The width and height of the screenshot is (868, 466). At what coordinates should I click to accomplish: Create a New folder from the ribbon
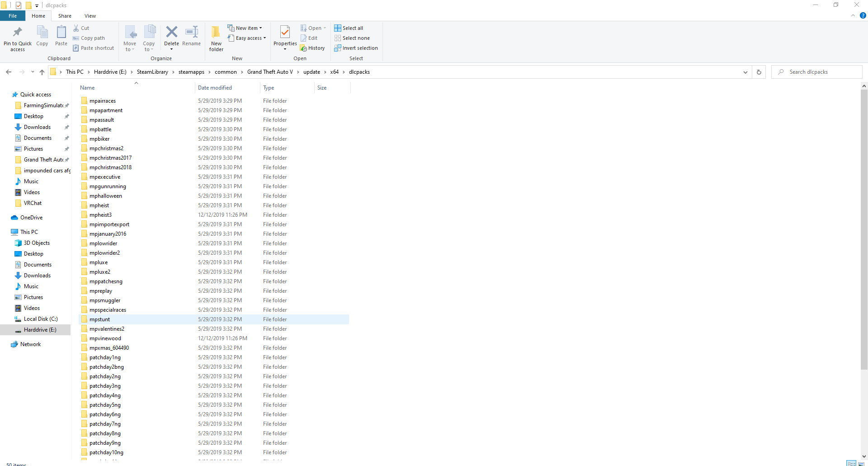pos(216,33)
